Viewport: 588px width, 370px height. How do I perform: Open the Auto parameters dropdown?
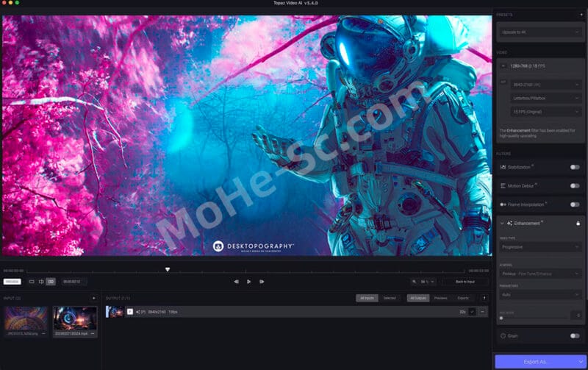coord(540,295)
